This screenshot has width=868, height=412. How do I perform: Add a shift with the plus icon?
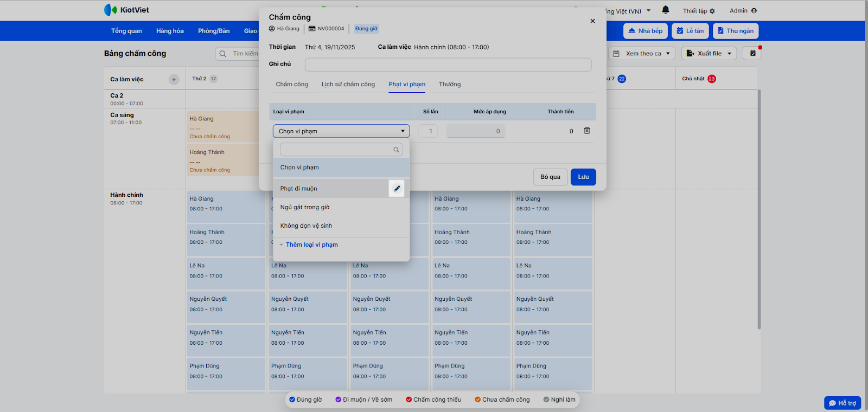tap(174, 80)
